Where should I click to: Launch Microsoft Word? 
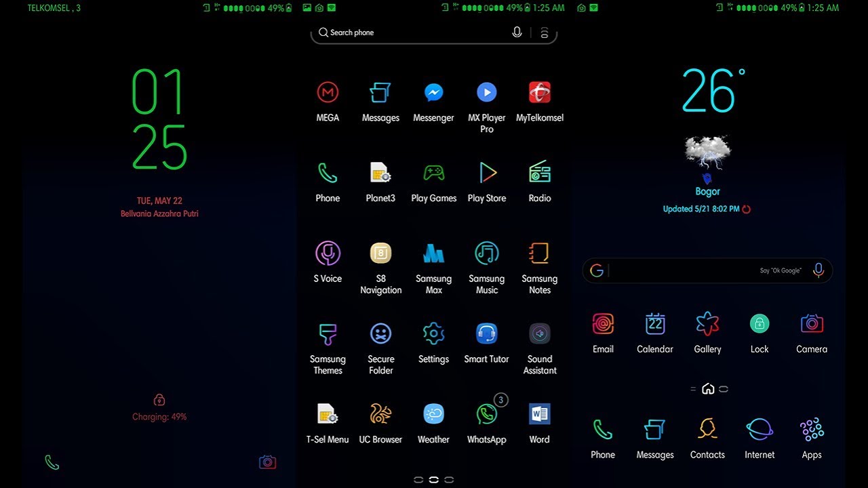coord(540,414)
